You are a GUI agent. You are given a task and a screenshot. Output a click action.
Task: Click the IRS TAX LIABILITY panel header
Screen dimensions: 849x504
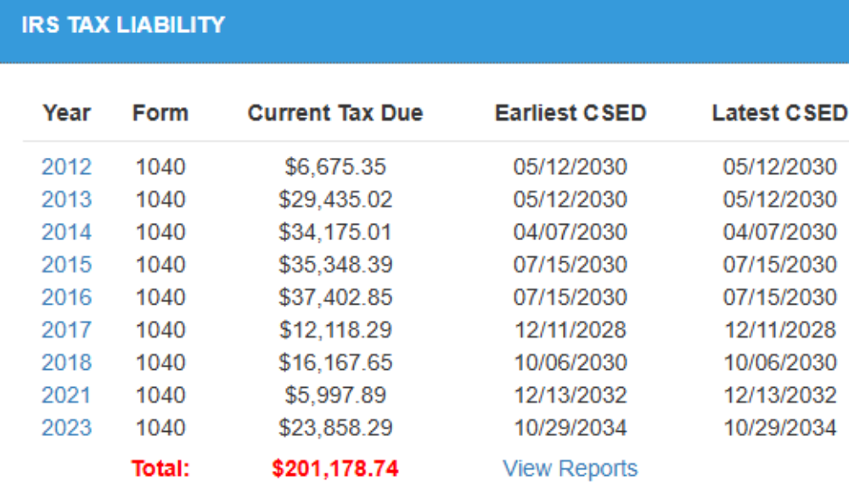(x=123, y=25)
